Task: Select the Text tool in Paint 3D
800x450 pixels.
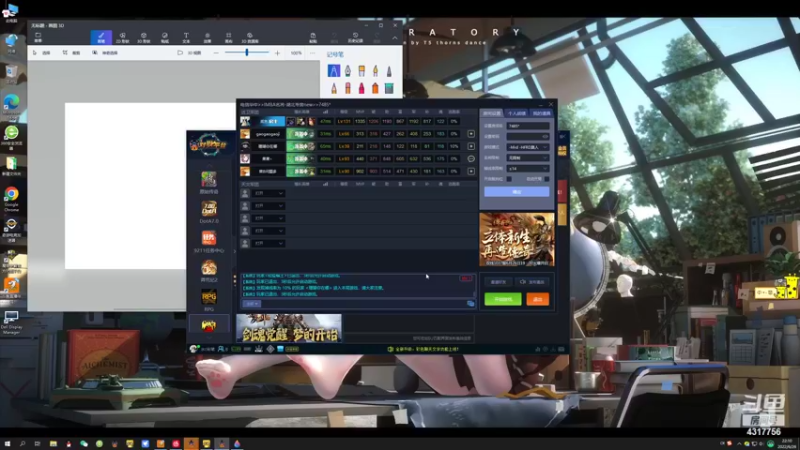Action: coord(186,37)
